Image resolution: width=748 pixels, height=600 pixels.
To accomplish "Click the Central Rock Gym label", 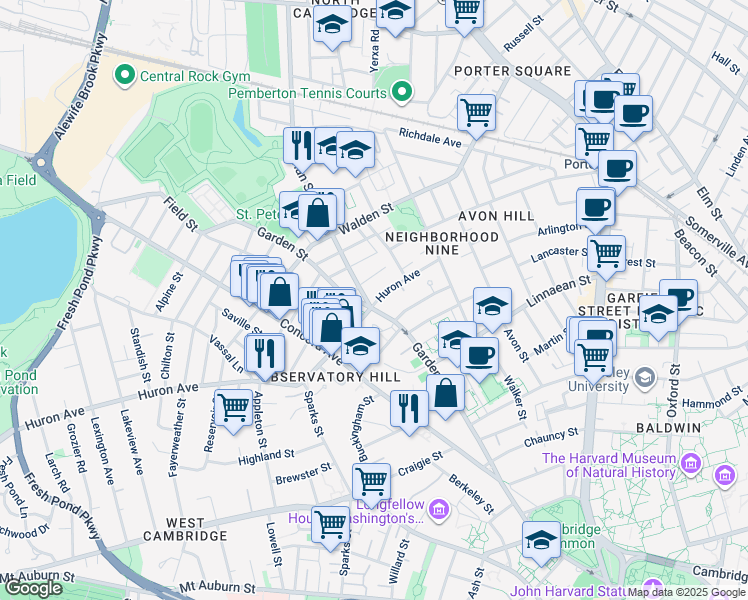I will click(x=195, y=76).
